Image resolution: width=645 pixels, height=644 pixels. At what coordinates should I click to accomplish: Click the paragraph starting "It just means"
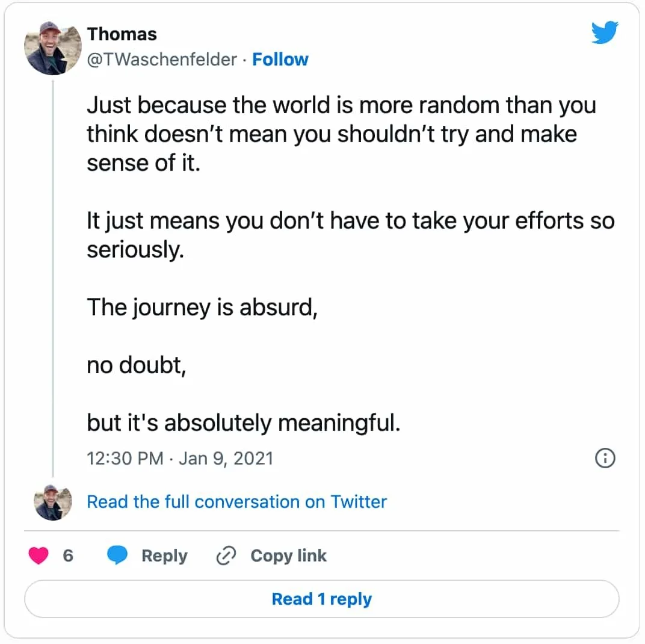350,235
